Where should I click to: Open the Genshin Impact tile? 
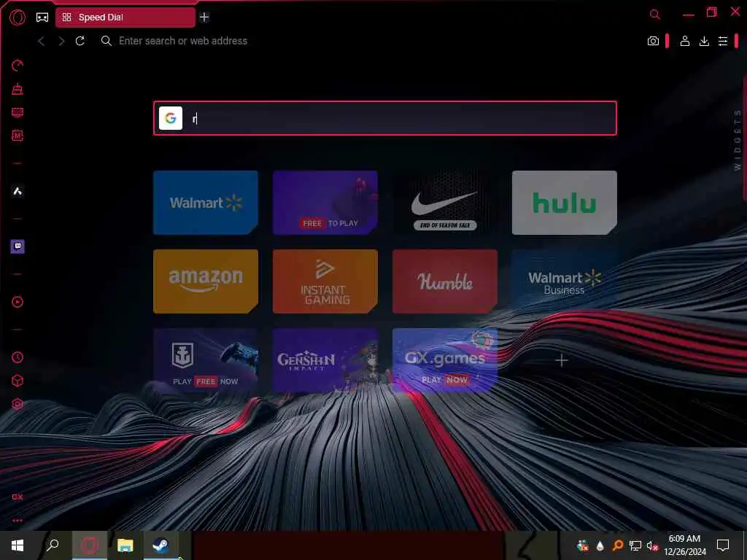(x=325, y=360)
